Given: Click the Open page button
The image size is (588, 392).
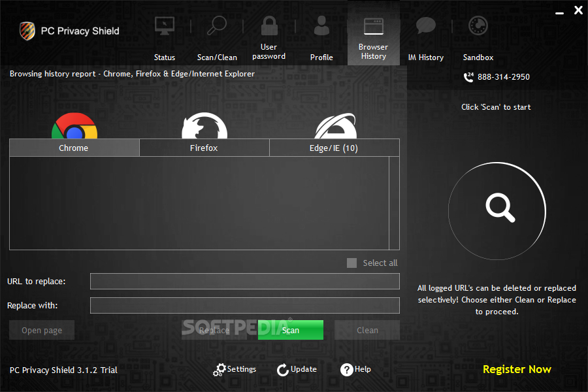Looking at the screenshot, I should [42, 330].
